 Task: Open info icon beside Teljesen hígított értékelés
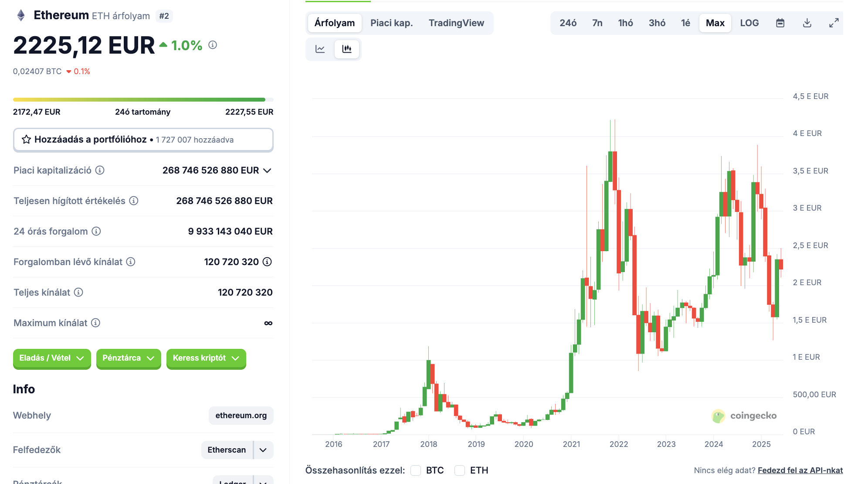point(134,201)
